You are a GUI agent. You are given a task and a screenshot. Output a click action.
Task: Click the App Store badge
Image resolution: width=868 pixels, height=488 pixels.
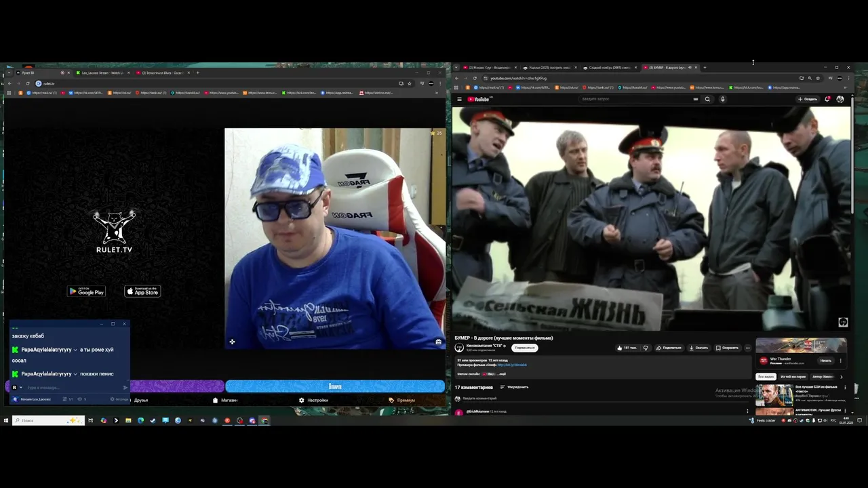(x=142, y=291)
